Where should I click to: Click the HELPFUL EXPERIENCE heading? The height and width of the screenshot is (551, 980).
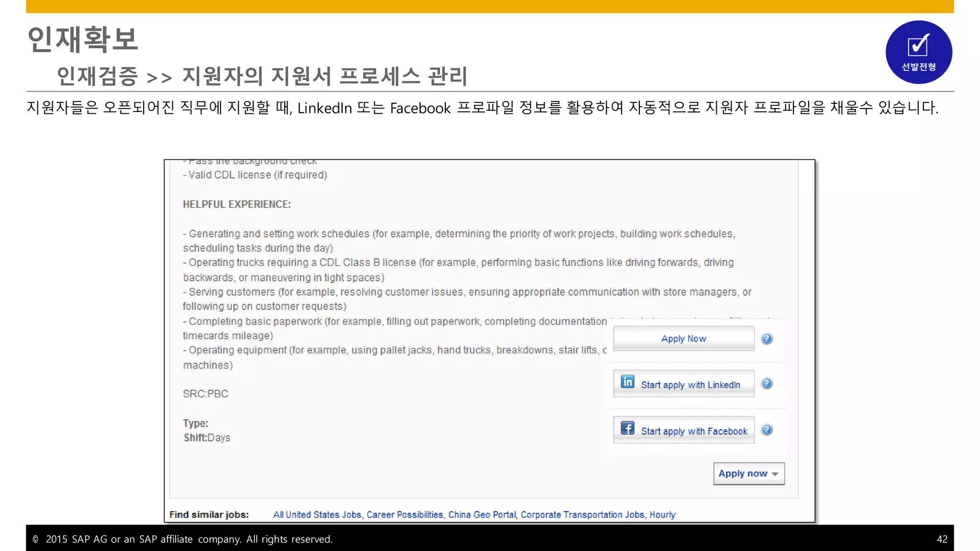coord(236,204)
